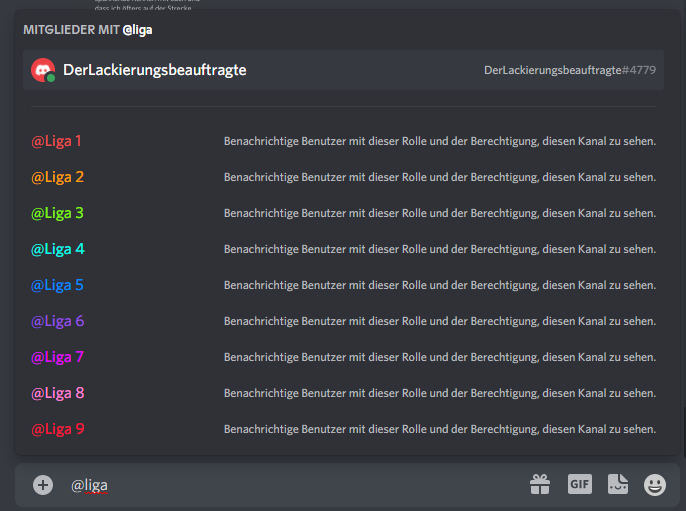This screenshot has width=686, height=511.
Task: Click DerLackierungsbeauftragte's avatar icon
Action: (43, 70)
